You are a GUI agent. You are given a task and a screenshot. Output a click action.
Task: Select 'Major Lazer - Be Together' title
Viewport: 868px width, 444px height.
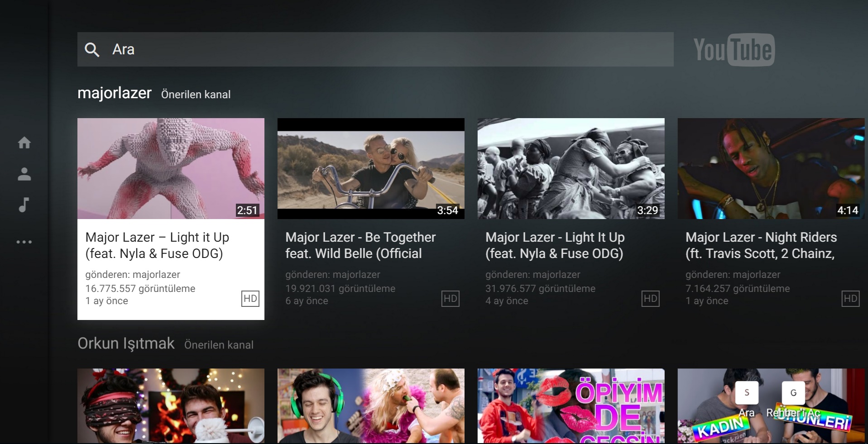click(x=360, y=245)
